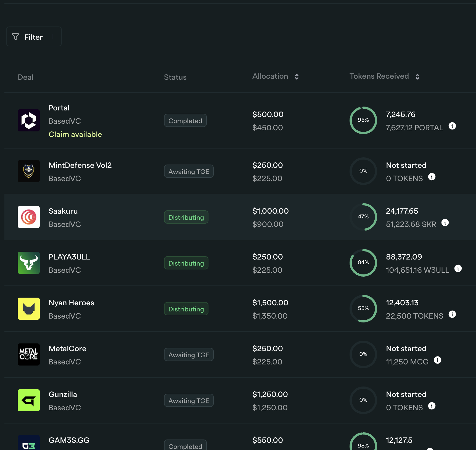Click the 84% progress ring for PLAYA3ULL
The height and width of the screenshot is (450, 476).
coord(363,263)
